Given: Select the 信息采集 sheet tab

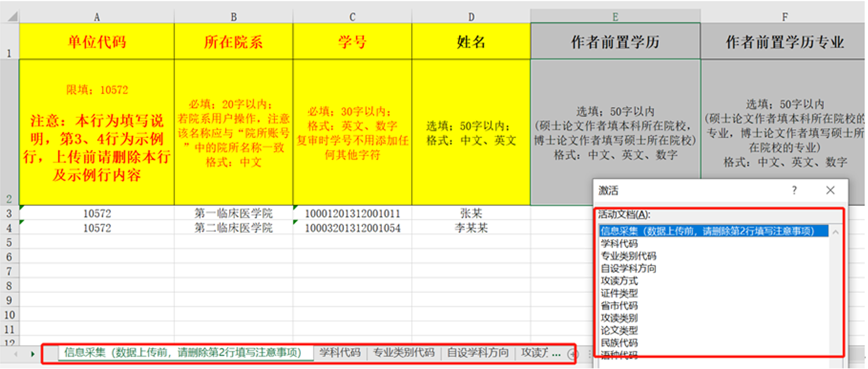Looking at the screenshot, I should coord(182,353).
